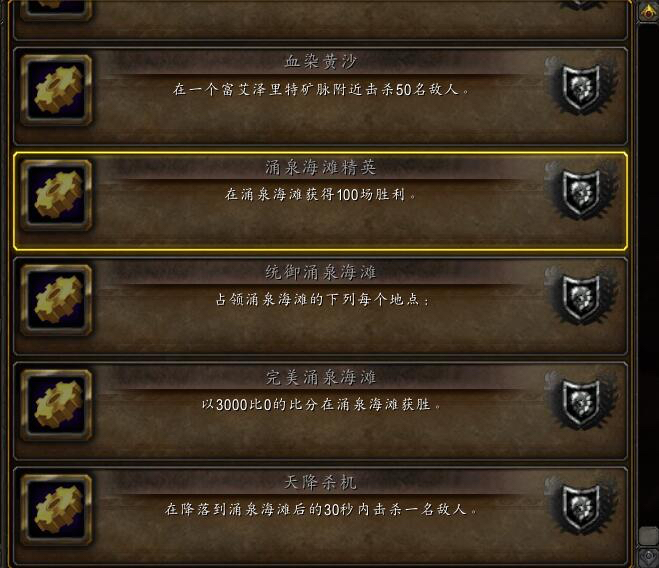Click the scrollbar thumb near bottom right
Viewport: 659px width, 568px height.
tap(648, 536)
